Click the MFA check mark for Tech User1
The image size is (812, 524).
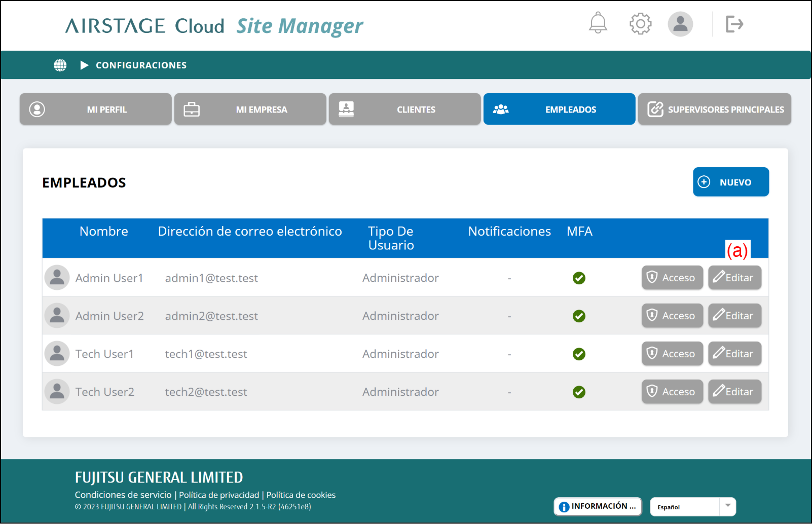[x=579, y=354]
